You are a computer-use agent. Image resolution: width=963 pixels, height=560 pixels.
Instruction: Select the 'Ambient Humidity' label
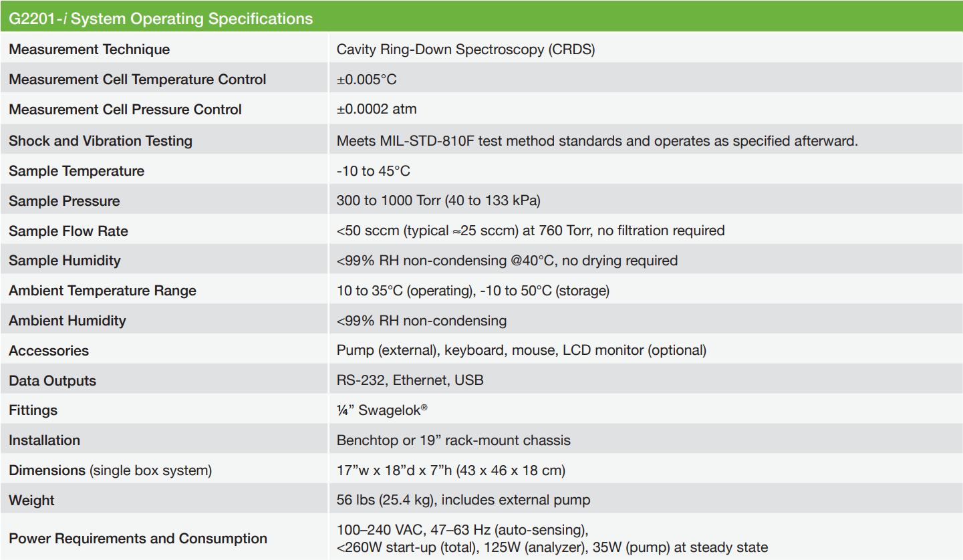[x=67, y=321]
